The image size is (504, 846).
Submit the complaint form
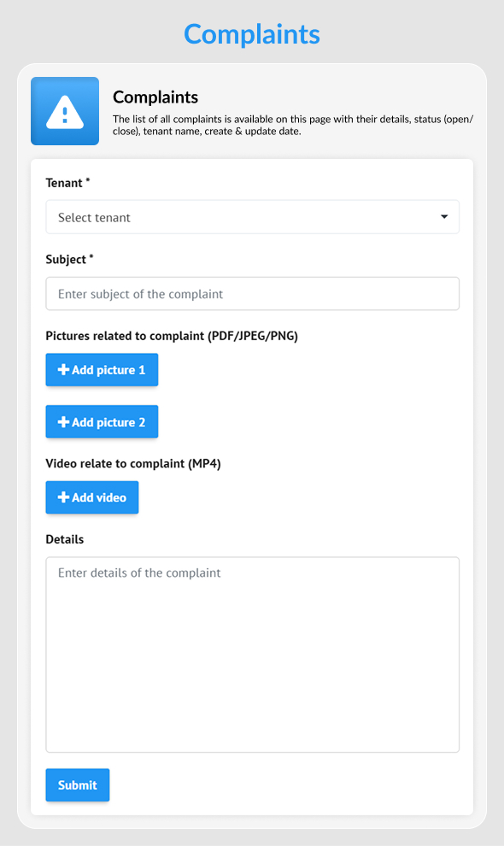(78, 785)
